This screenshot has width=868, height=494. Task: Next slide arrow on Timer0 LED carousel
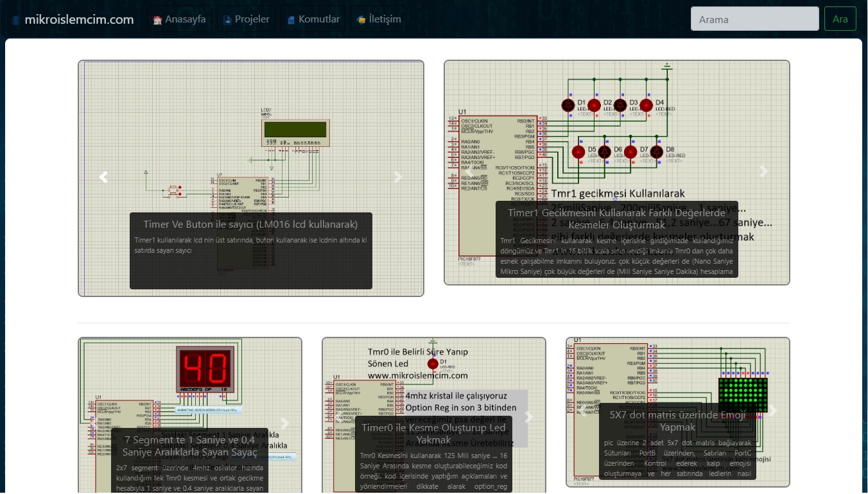529,417
